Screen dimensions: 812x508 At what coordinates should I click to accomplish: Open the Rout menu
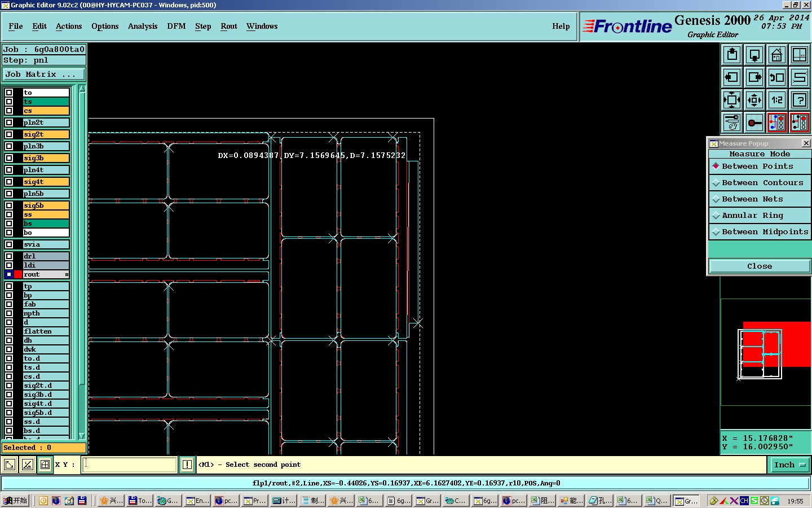point(229,26)
